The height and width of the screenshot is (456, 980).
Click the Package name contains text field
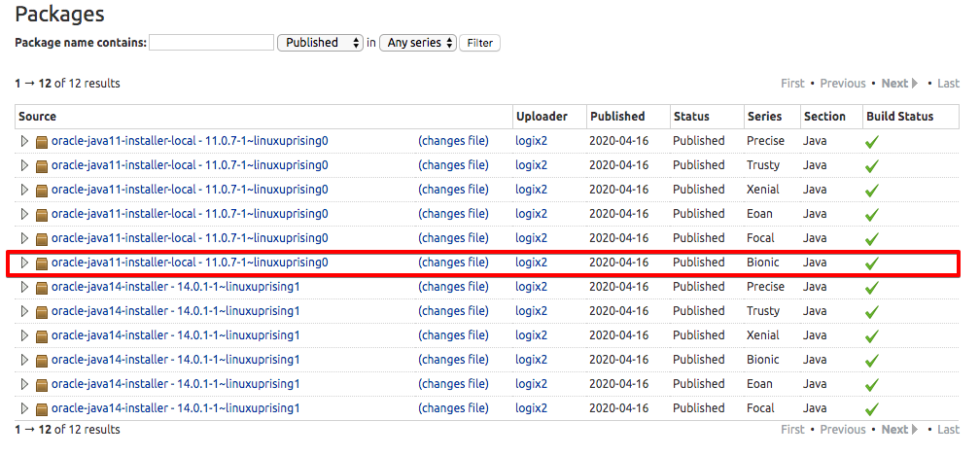click(212, 43)
